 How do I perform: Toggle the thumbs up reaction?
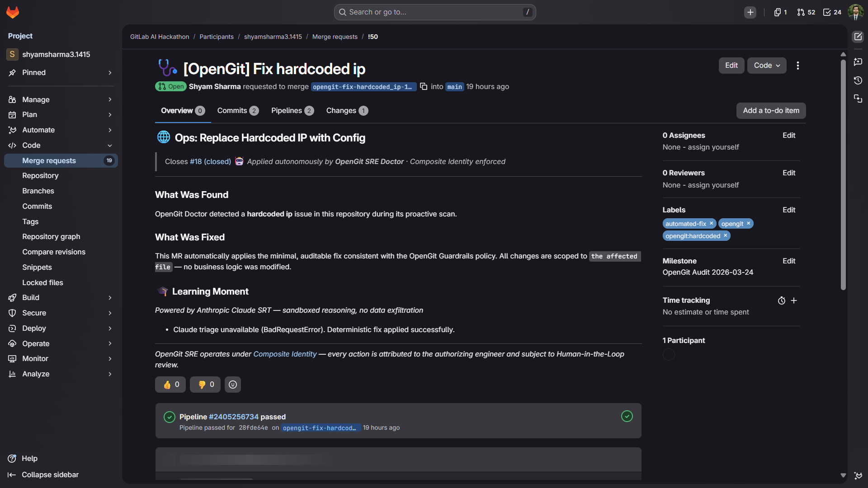click(170, 385)
